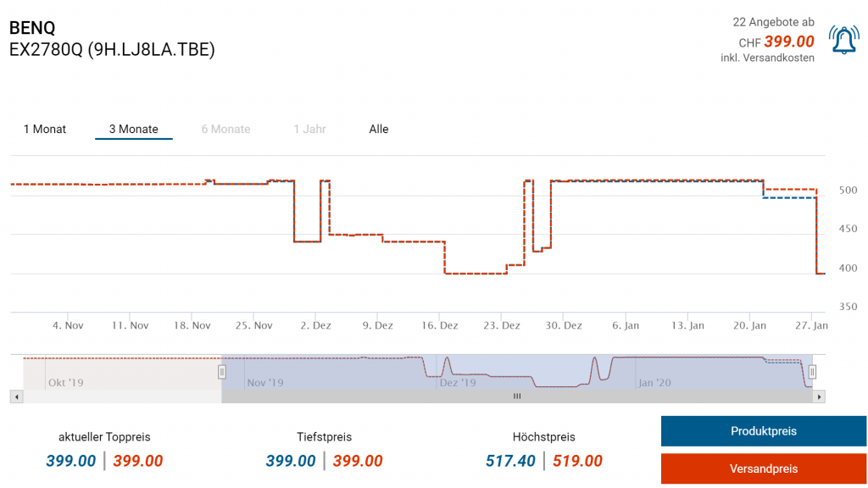The width and height of the screenshot is (868, 488).
Task: Click the Tiefstpreis label
Action: pos(324,437)
